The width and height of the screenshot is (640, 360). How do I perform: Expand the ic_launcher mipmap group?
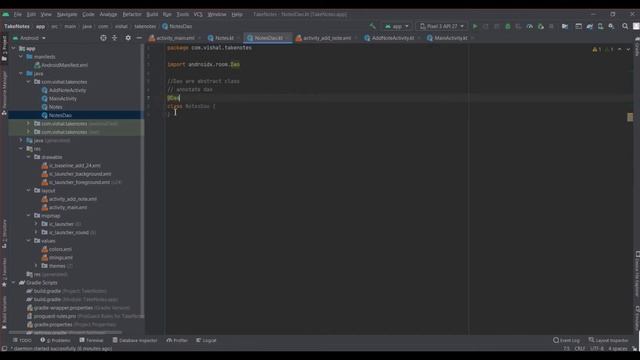pyautogui.click(x=36, y=224)
